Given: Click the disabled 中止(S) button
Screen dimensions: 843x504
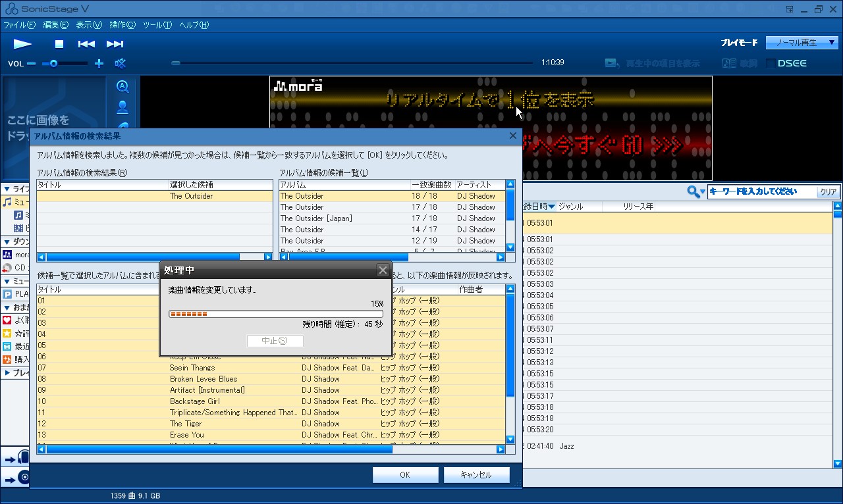Looking at the screenshot, I should 275,341.
